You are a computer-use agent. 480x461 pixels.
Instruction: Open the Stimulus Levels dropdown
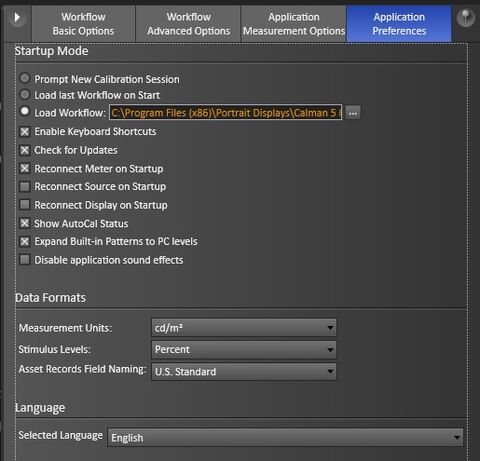[244, 349]
